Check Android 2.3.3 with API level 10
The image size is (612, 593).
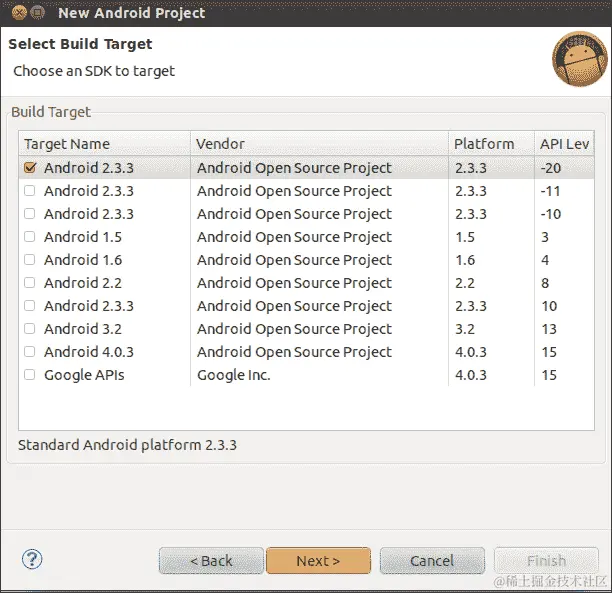pos(30,306)
